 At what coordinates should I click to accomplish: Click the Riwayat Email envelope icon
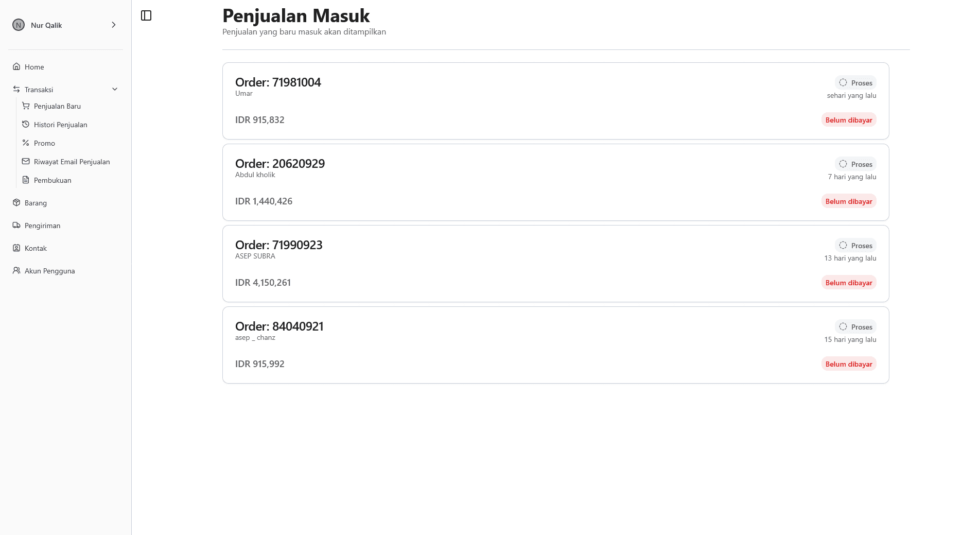(x=26, y=161)
